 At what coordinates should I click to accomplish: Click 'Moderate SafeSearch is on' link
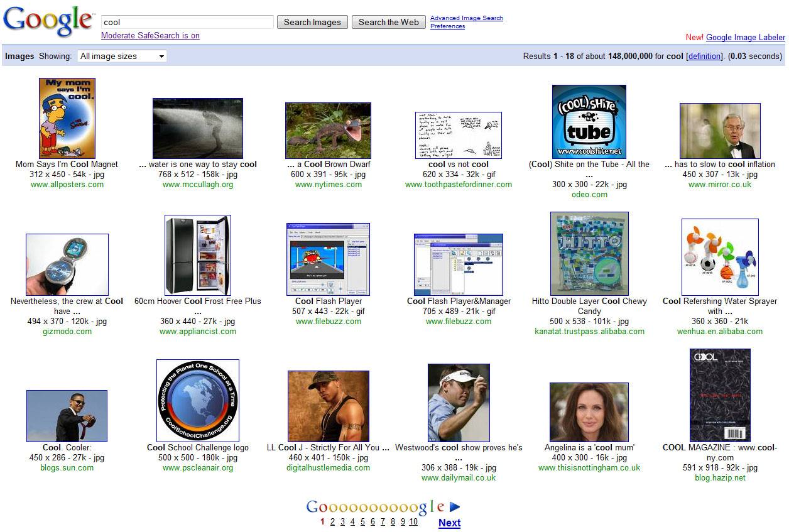(x=150, y=36)
